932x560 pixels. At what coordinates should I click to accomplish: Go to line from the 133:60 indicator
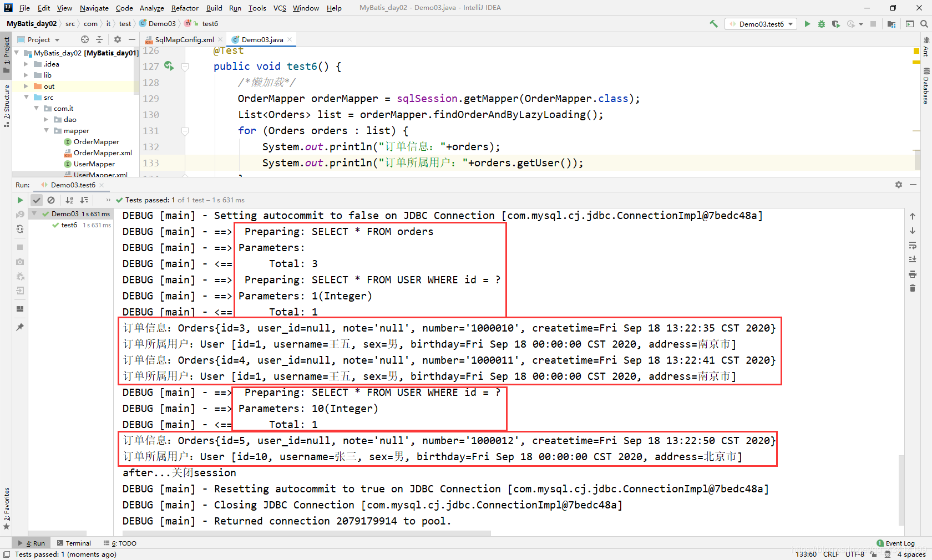(x=806, y=554)
